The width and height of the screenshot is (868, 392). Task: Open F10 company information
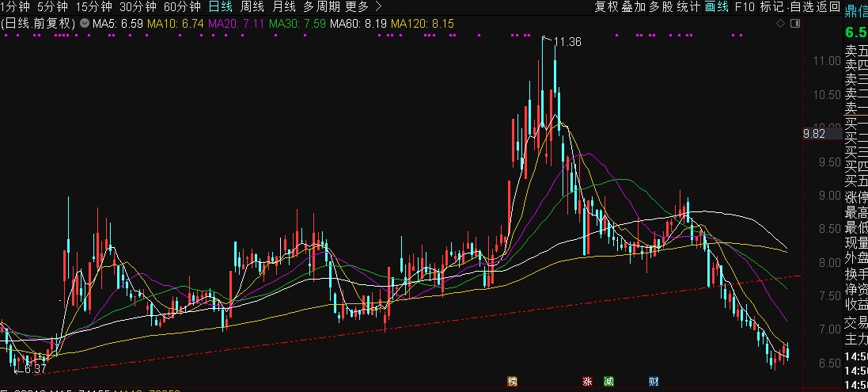(x=745, y=6)
